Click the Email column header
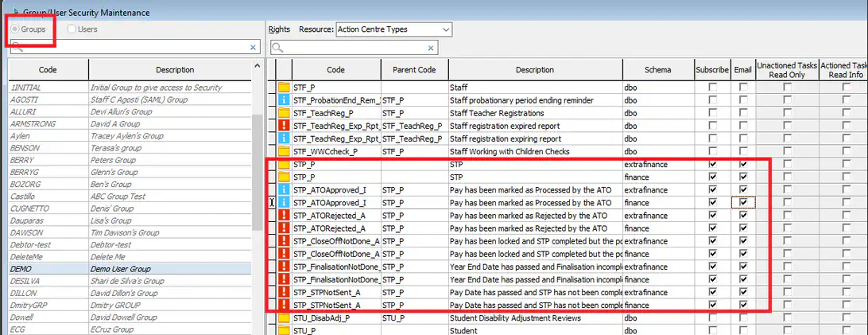The height and width of the screenshot is (335, 868). (743, 70)
